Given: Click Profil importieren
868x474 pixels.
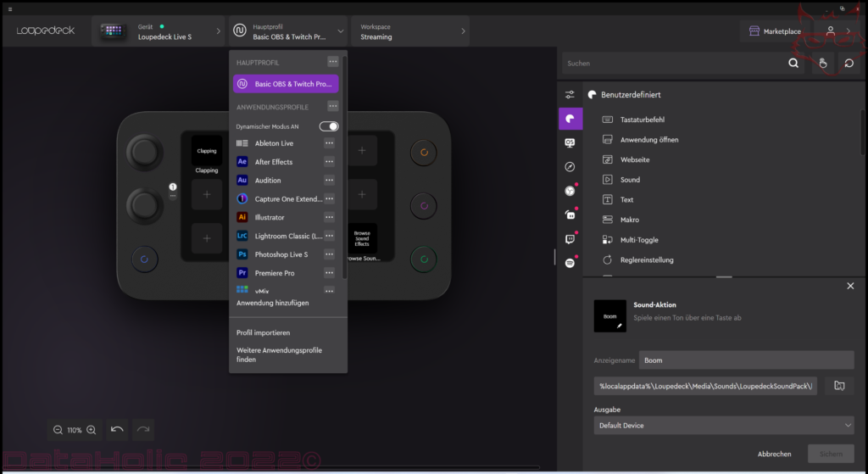Looking at the screenshot, I should click(x=263, y=332).
